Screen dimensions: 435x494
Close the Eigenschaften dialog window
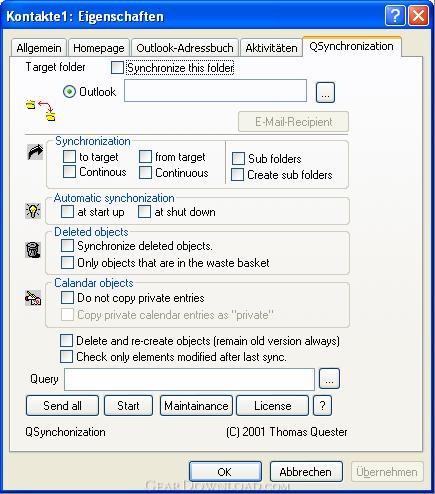418,16
